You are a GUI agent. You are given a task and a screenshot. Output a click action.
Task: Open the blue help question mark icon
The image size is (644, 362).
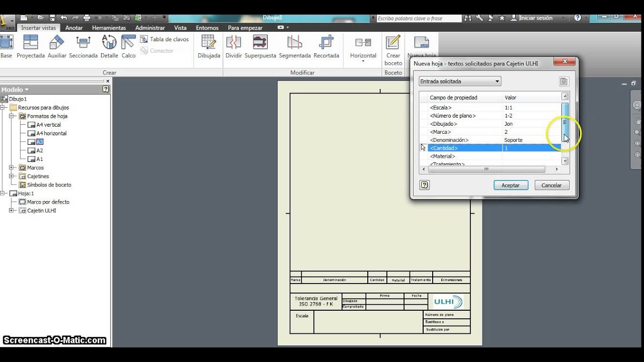click(x=578, y=18)
